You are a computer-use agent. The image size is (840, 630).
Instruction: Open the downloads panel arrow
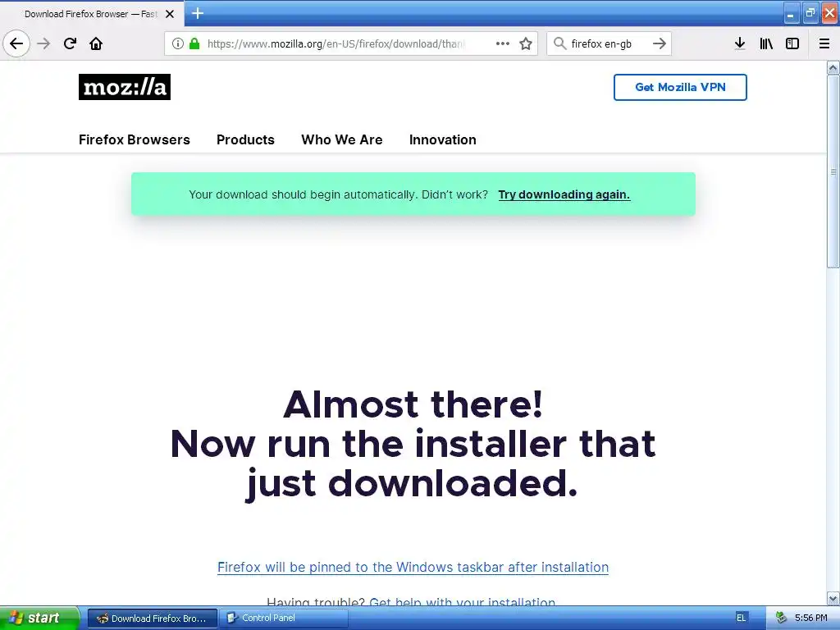(740, 43)
